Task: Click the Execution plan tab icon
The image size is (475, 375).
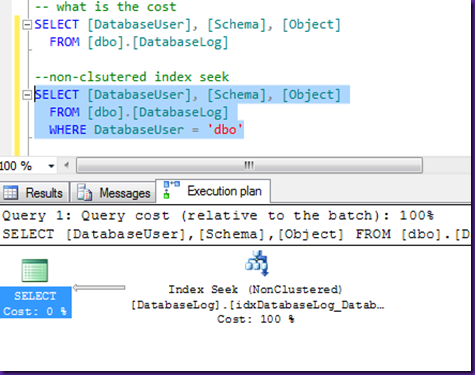Action: [171, 190]
